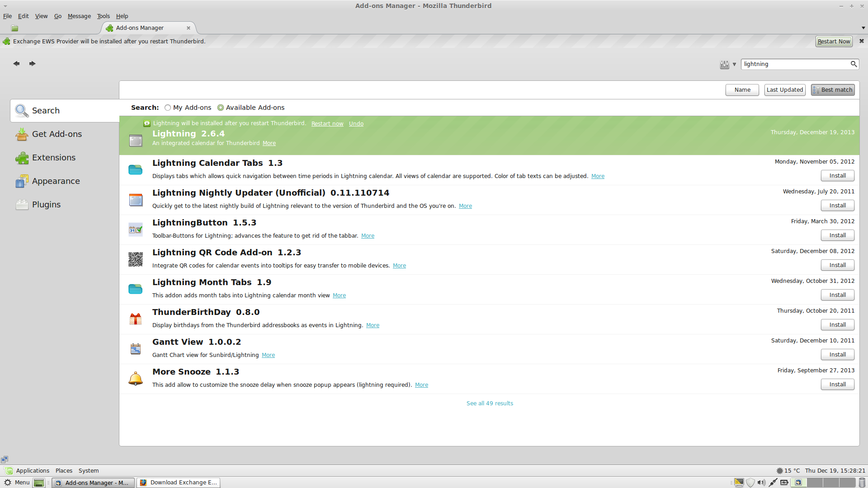The image size is (868, 488).
Task: Open the File menu
Action: [x=7, y=16]
